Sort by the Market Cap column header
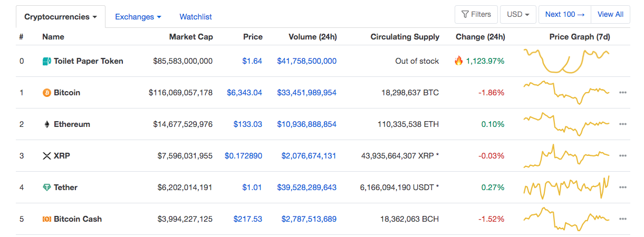This screenshot has height=237, width=644. [190, 37]
